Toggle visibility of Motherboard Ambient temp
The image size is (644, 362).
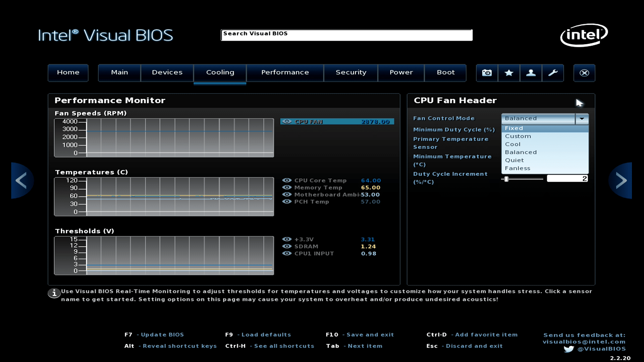pos(287,194)
